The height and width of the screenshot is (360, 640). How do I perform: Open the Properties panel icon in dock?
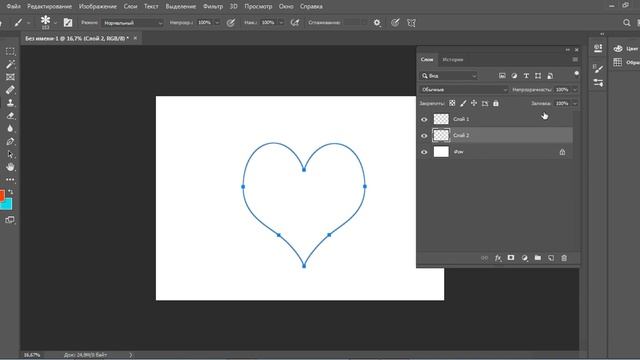tap(598, 49)
